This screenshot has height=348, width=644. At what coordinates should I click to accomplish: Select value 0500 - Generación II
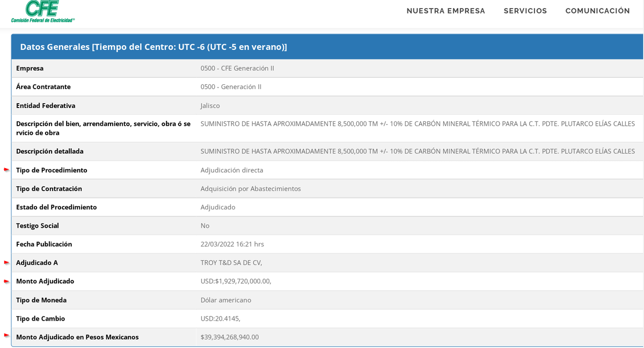pos(231,86)
